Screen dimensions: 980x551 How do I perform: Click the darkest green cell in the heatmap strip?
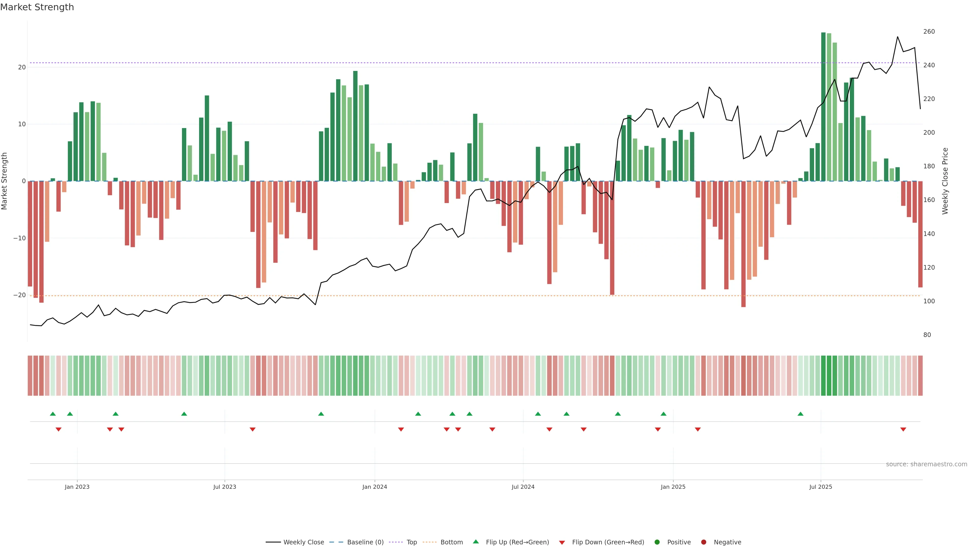(823, 375)
